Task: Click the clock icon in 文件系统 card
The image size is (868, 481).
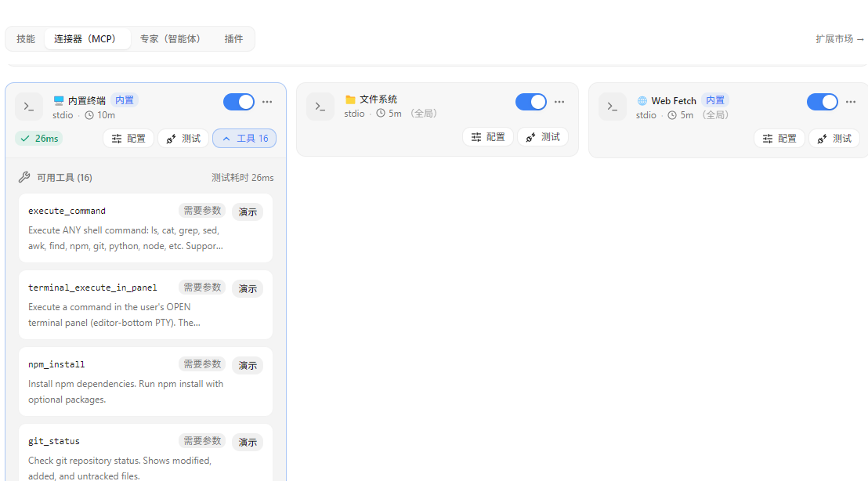Action: click(381, 114)
